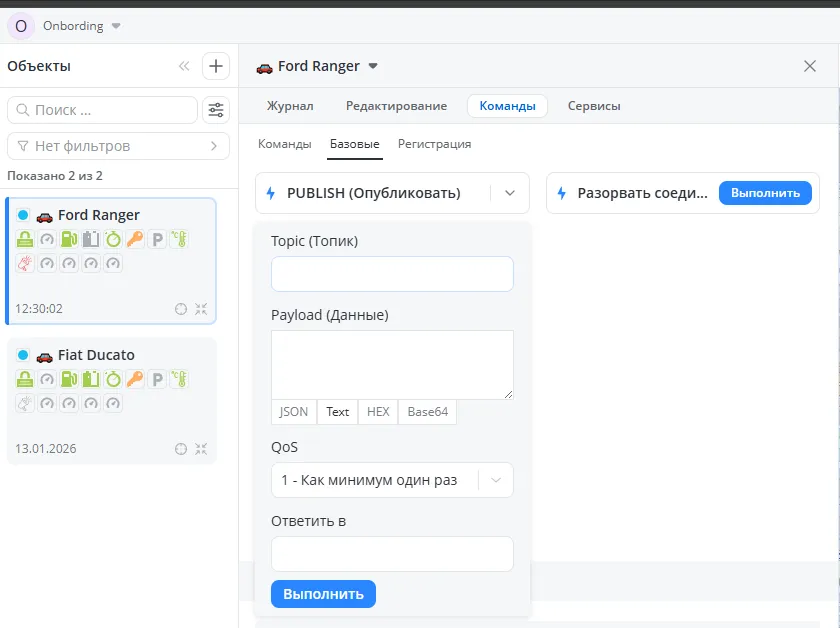Click Fiat Ducato parking P icon

coord(157,379)
